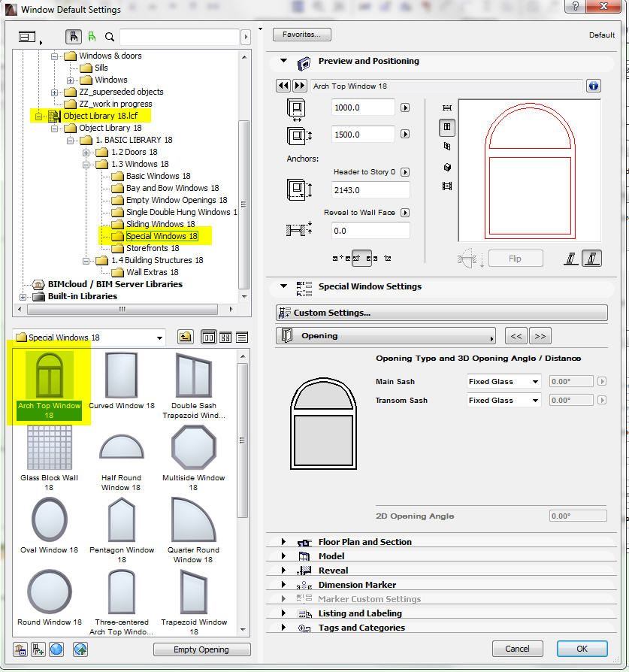629x672 pixels.
Task: Select the Storefronts 18 folder
Action: pyautogui.click(x=153, y=248)
